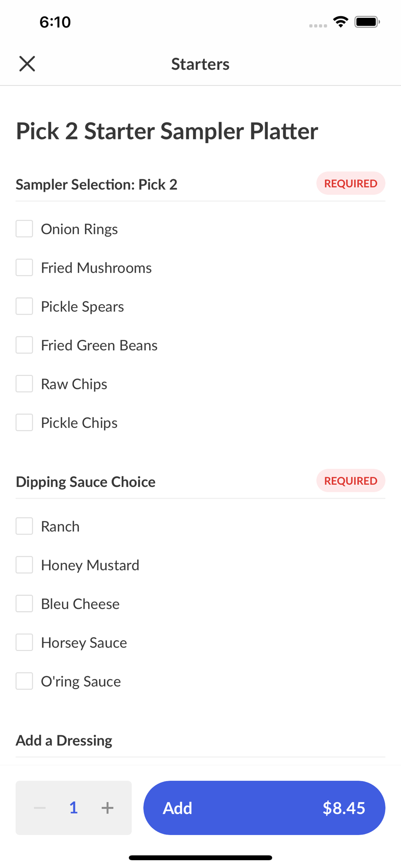
Task: Increase quantity with the plus icon
Action: pyautogui.click(x=107, y=808)
